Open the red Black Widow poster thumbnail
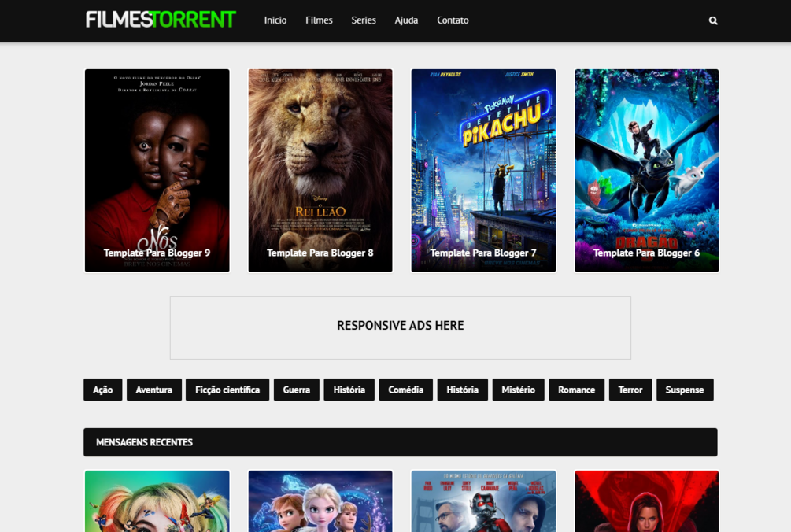The height and width of the screenshot is (532, 791). (647, 501)
